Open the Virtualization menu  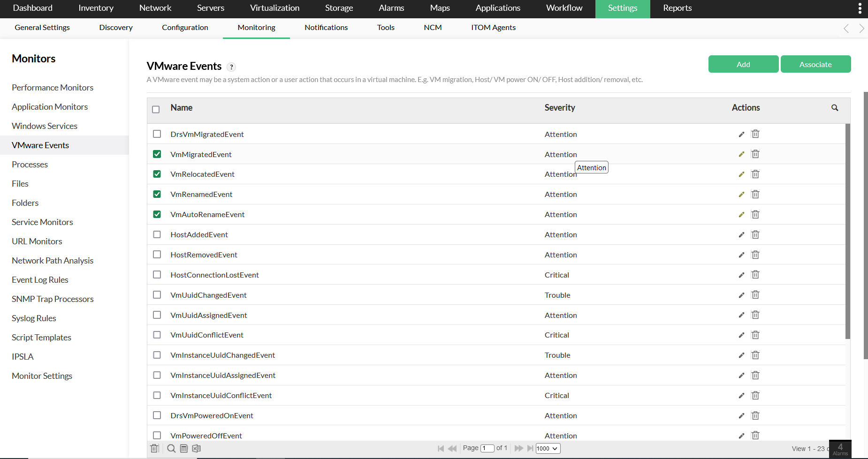275,8
